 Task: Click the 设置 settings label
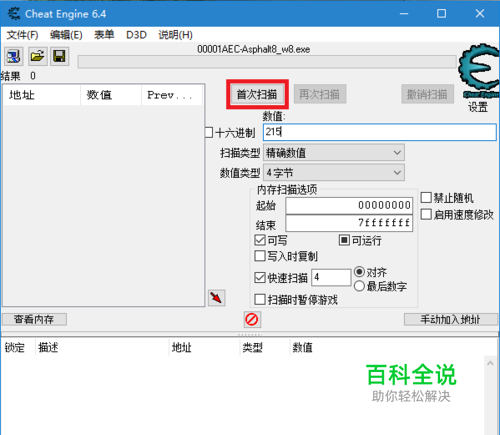(478, 107)
